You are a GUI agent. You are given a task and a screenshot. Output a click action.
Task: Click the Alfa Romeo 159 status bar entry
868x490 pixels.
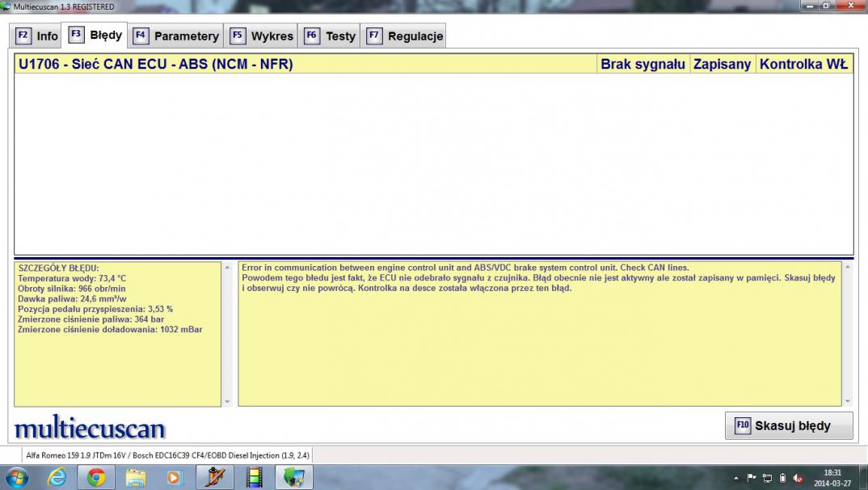click(168, 455)
